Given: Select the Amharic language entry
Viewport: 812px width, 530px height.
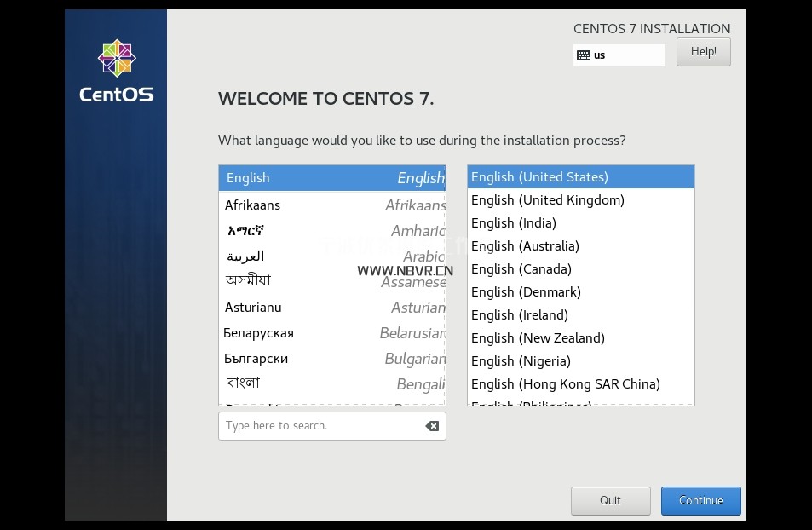Looking at the screenshot, I should pos(331,231).
